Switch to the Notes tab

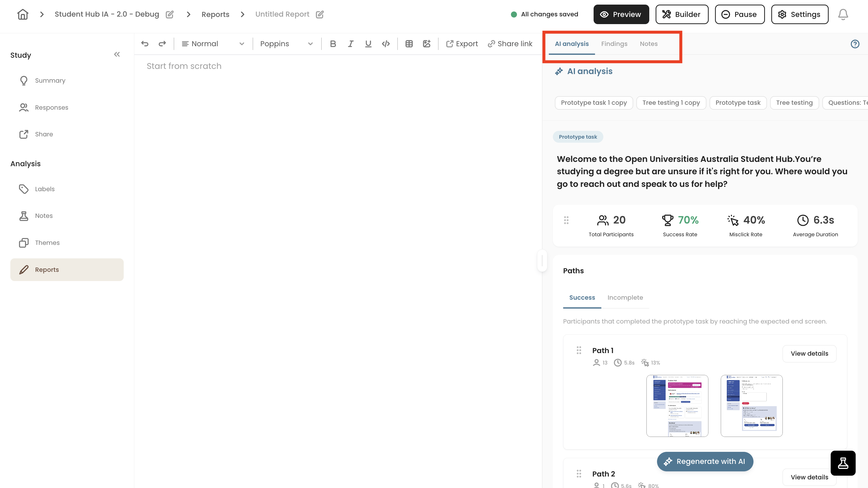pos(648,44)
